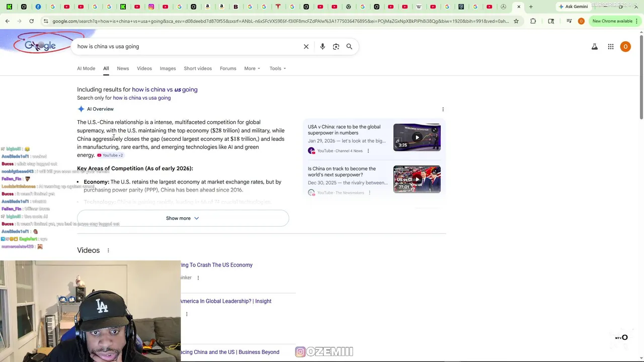Open the Chrome profile avatar in toolbar
Image resolution: width=644 pixels, height=362 pixels.
pyautogui.click(x=581, y=21)
